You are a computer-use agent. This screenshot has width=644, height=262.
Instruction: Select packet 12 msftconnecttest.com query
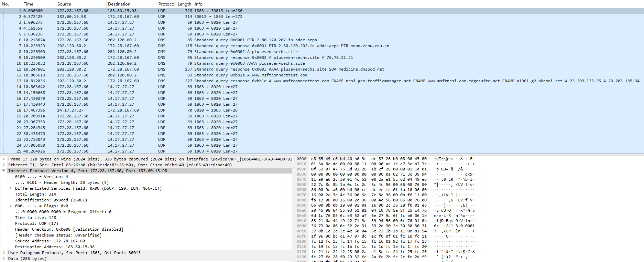[x=322, y=75]
